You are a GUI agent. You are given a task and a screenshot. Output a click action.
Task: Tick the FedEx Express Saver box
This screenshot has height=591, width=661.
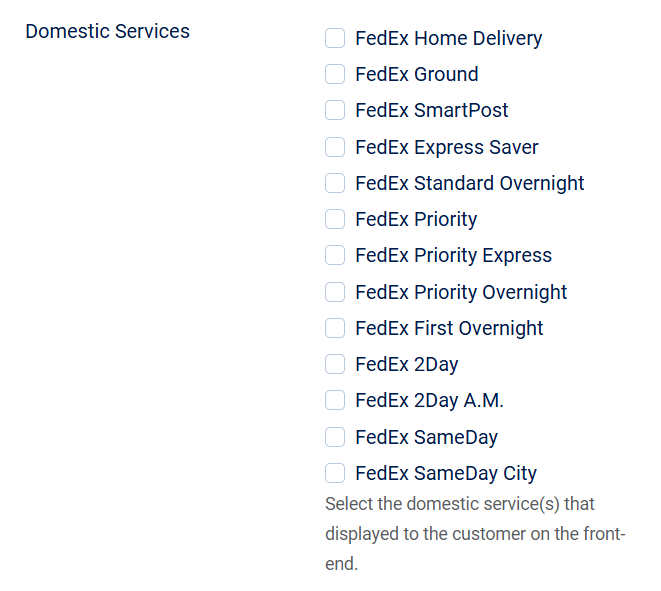[335, 148]
